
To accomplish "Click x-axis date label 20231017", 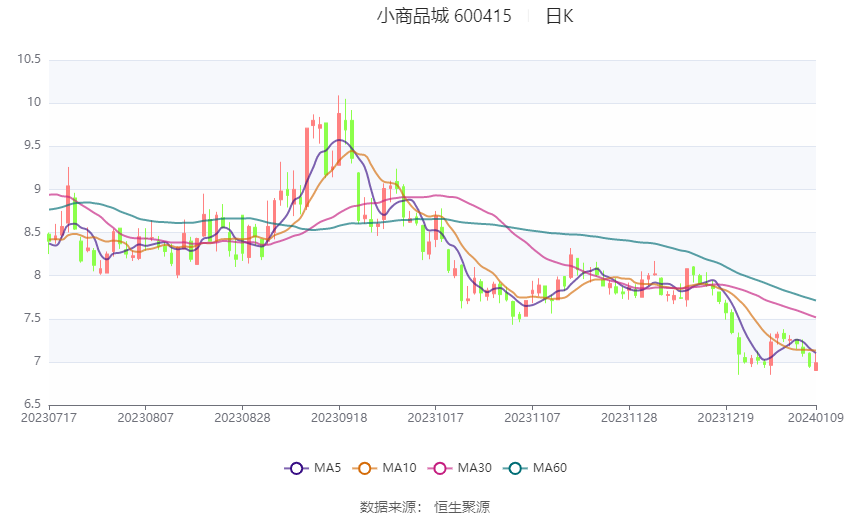I will (435, 418).
